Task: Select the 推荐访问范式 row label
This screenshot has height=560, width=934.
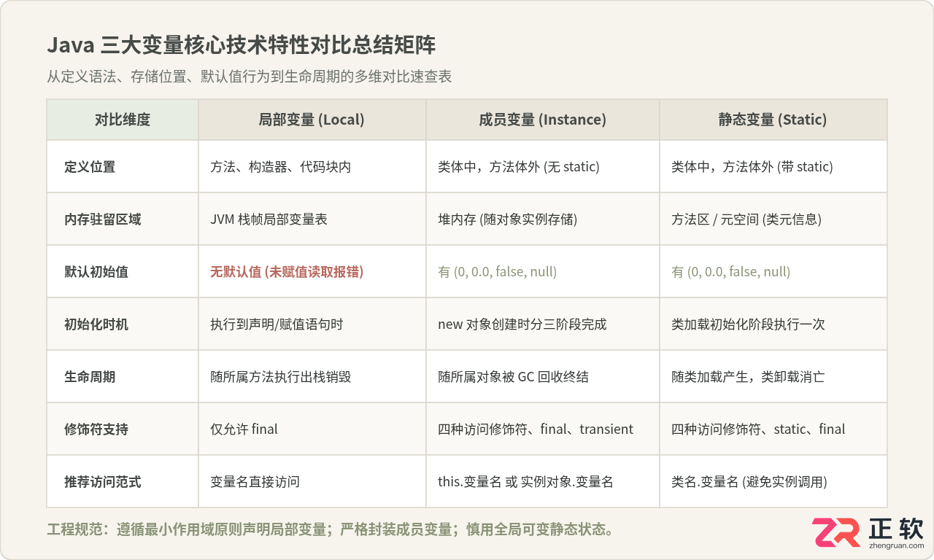Action: pyautogui.click(x=103, y=482)
